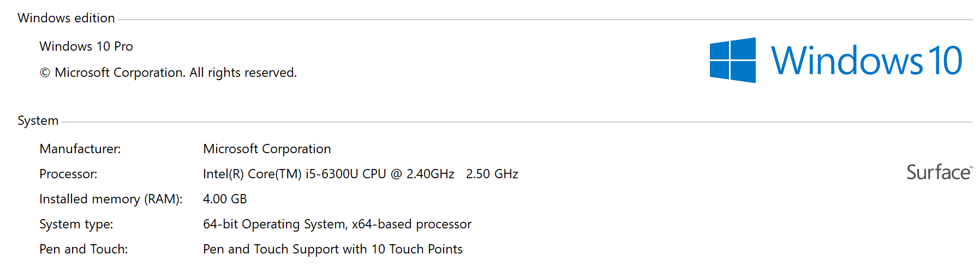Select the Windows 10 Pro edition text
This screenshot has width=980, height=278.
click(86, 46)
